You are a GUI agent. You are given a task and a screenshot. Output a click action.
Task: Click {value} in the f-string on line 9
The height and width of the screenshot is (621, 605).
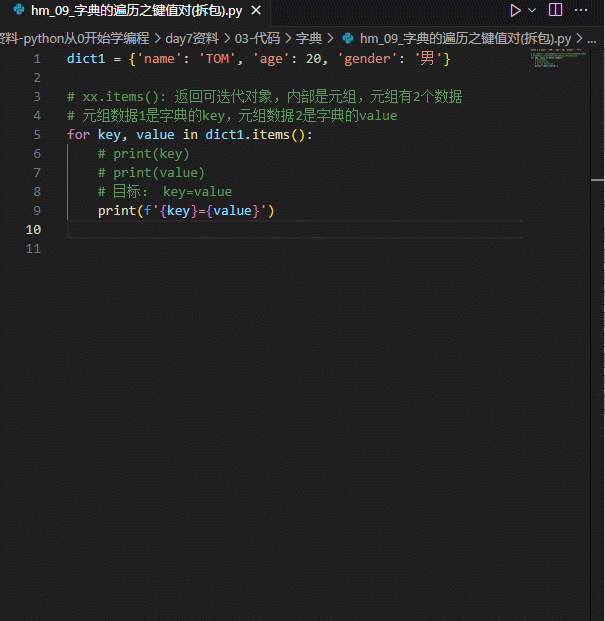(232, 211)
